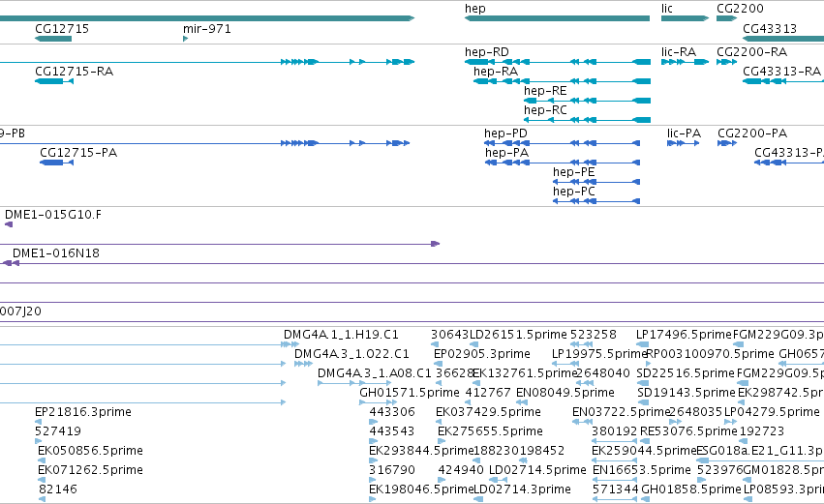Viewport: 824px width, 504px height.
Task: Select EST LD02714.5prime
Action: pos(537,470)
